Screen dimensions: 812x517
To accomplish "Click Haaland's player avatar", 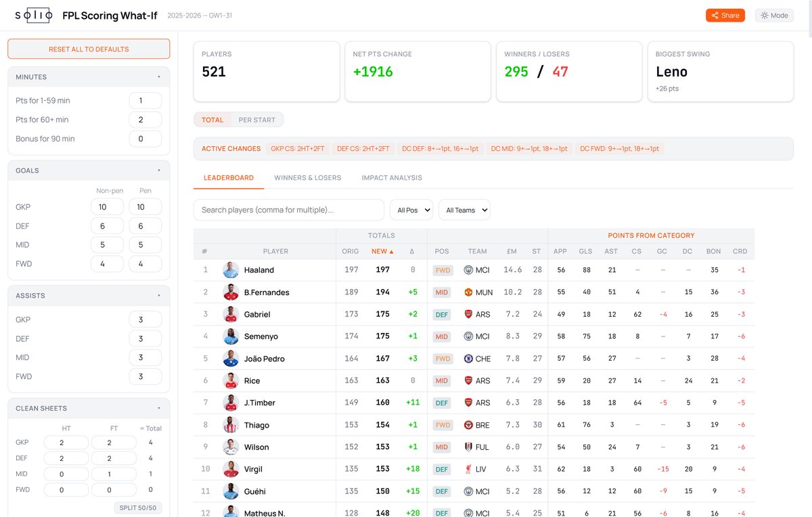I will (231, 270).
